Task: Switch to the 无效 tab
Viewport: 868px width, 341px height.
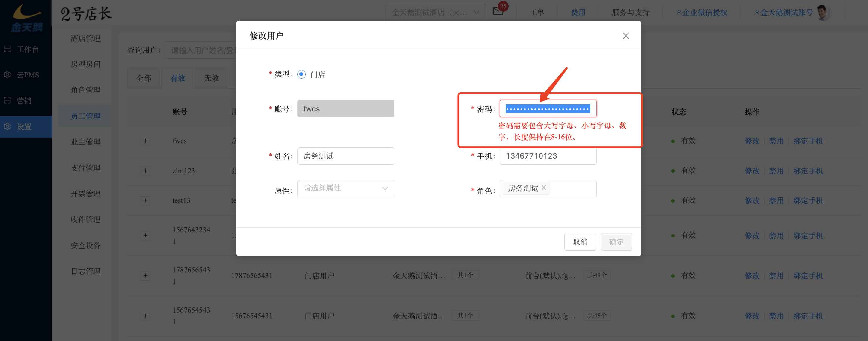Action: 211,78
